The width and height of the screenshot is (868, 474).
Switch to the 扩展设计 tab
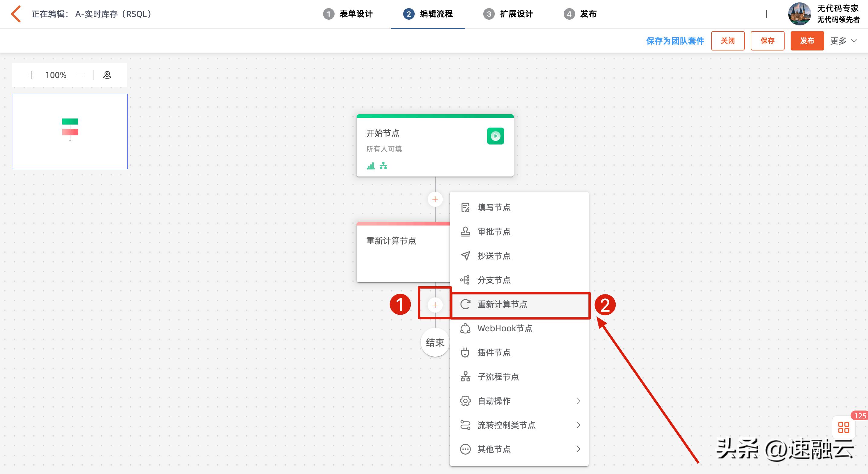(516, 14)
